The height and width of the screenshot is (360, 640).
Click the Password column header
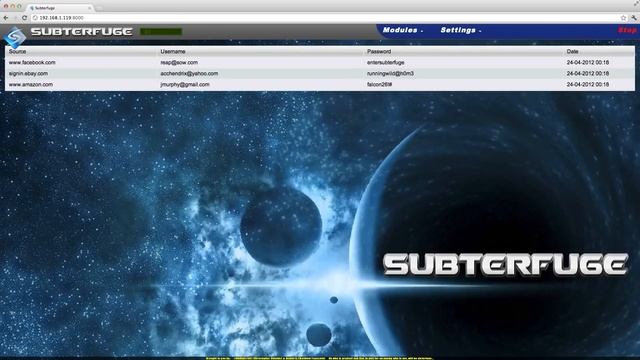pyautogui.click(x=379, y=51)
